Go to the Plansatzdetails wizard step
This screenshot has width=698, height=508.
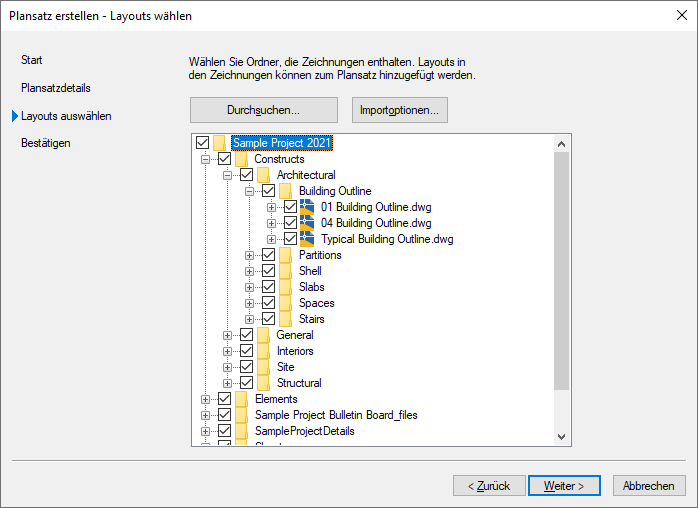coord(56,88)
